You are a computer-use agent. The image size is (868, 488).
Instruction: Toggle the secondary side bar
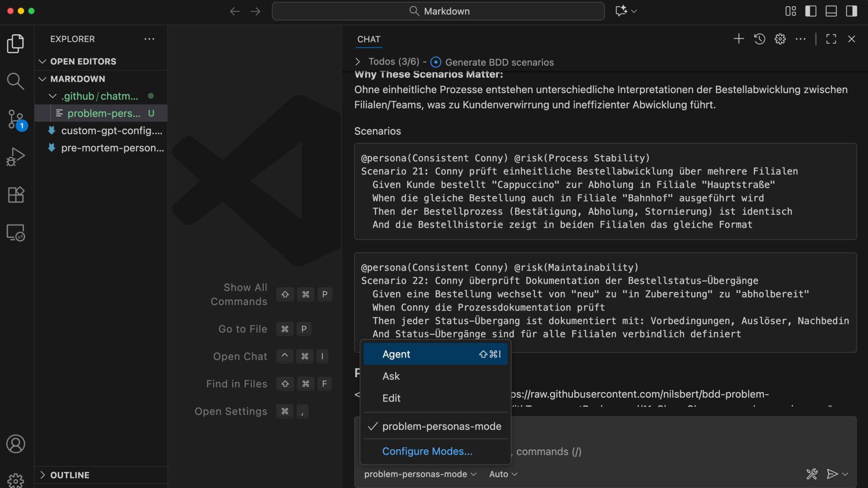coord(851,11)
